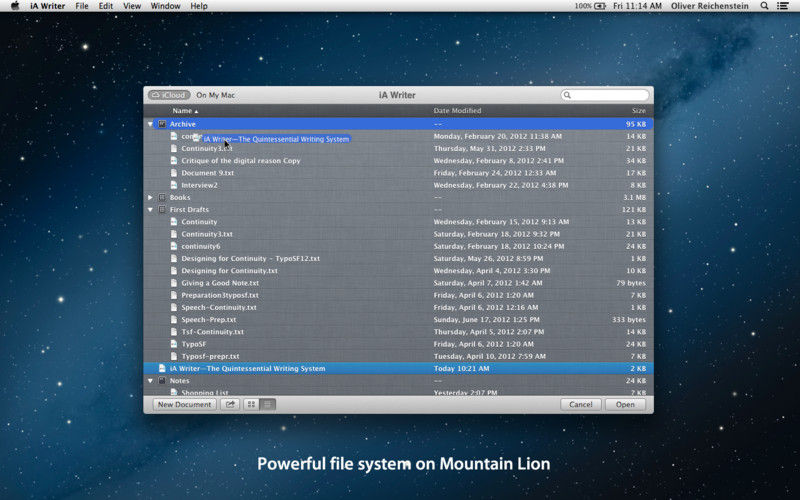The height and width of the screenshot is (500, 800).
Task: Click the Fri 11:14 AM clock
Action: coord(637,6)
